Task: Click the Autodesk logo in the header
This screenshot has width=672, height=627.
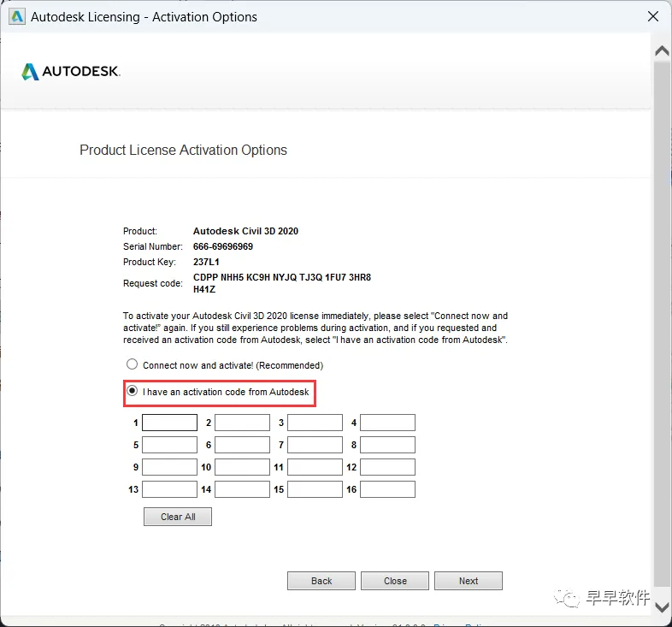Action: 71,72
